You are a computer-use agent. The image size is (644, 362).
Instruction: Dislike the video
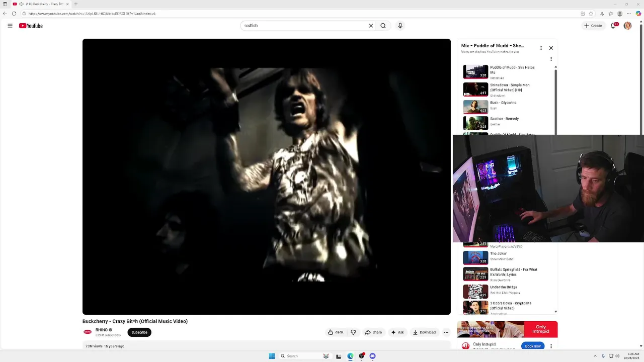coord(353,332)
